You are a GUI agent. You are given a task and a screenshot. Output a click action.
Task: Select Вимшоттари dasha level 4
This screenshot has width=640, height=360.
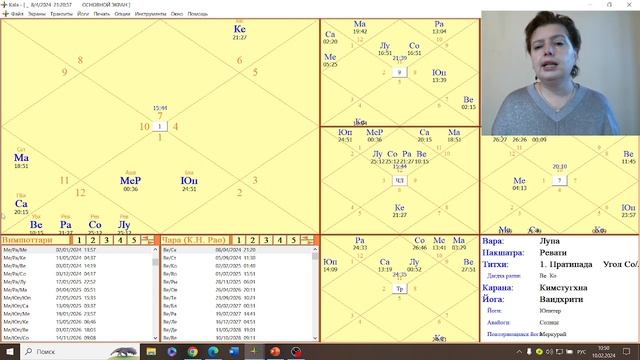(x=120, y=240)
